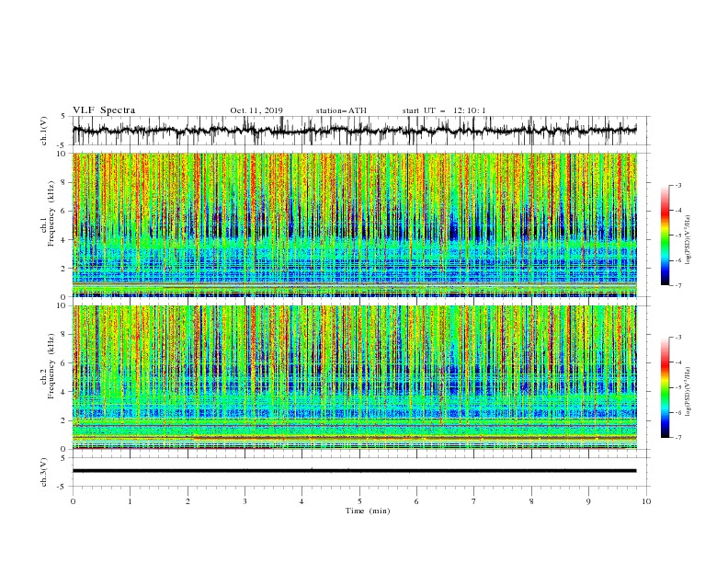Click time axis tick label "0"
Viewport: 728px width, 563px height.
pyautogui.click(x=73, y=501)
